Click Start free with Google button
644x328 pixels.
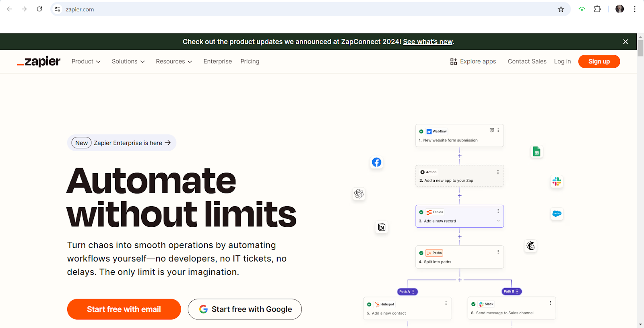[x=245, y=309]
